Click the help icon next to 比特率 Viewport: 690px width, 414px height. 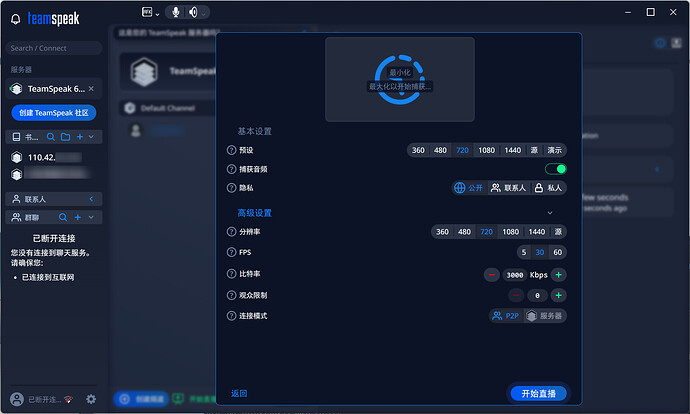pos(231,274)
